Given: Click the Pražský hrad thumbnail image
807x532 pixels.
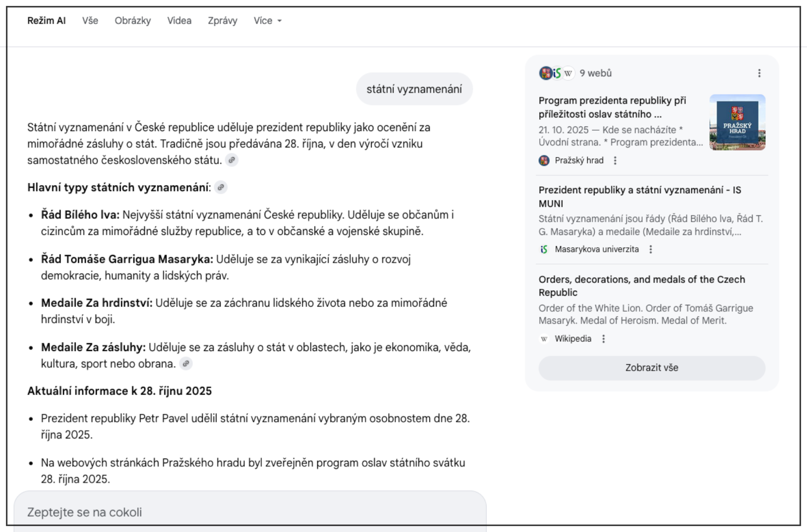Looking at the screenshot, I should pos(737,122).
